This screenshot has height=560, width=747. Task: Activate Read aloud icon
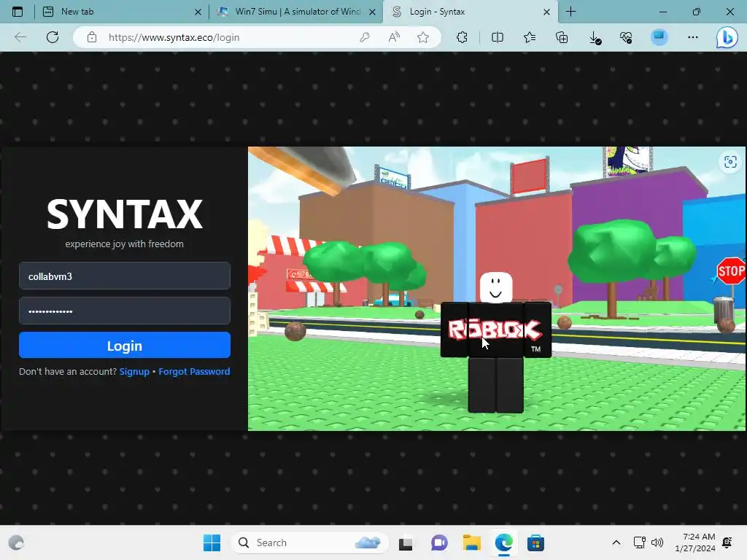[x=394, y=37]
